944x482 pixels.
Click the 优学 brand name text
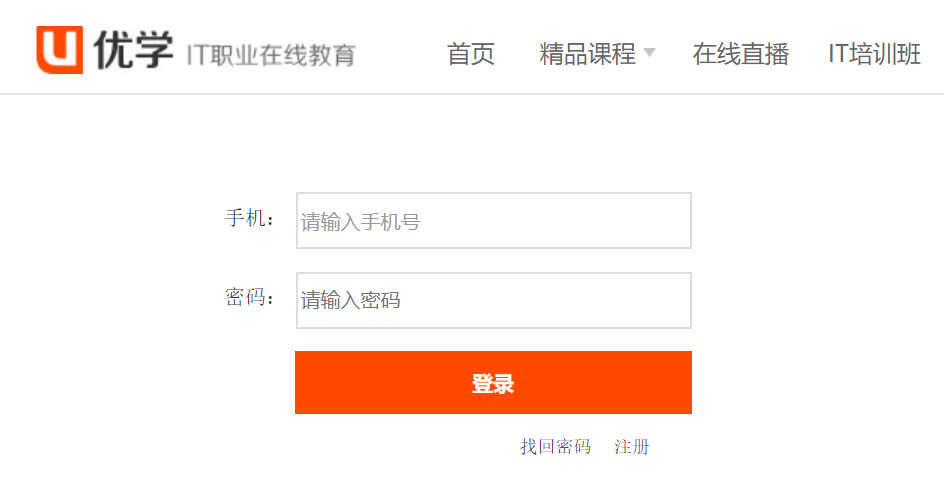click(x=134, y=51)
